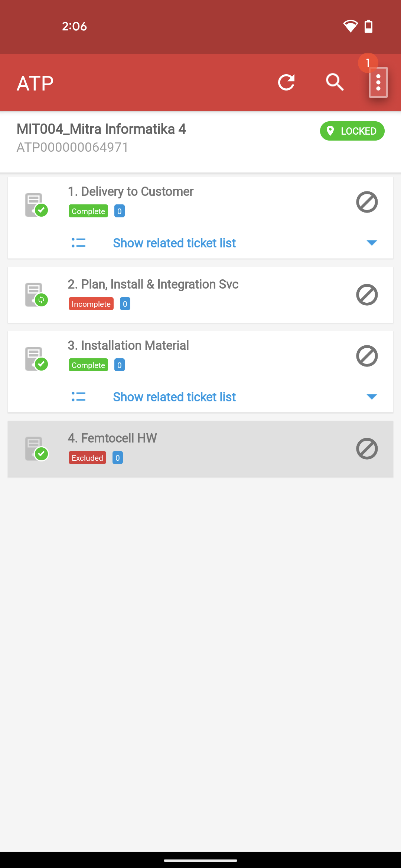Toggle exclude circle for Delivery to Customer
The width and height of the screenshot is (401, 868).
[367, 202]
